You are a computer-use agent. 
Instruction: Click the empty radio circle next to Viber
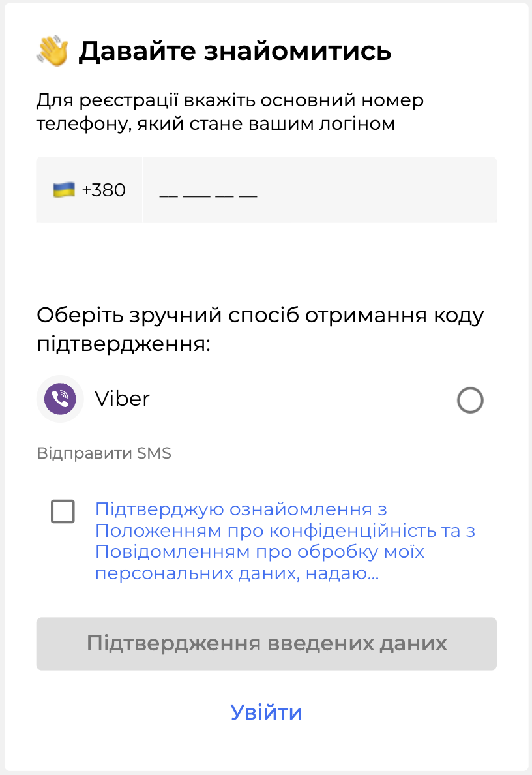coord(471,401)
